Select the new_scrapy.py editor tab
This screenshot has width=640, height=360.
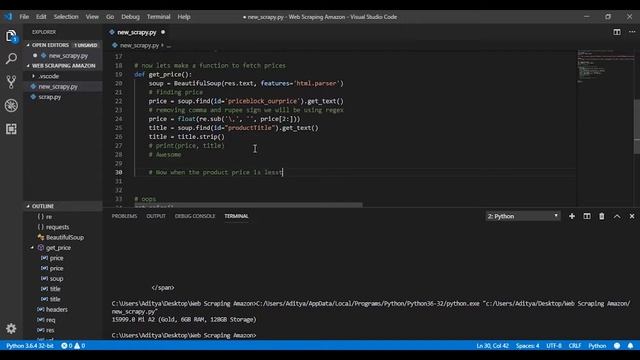pos(137,32)
